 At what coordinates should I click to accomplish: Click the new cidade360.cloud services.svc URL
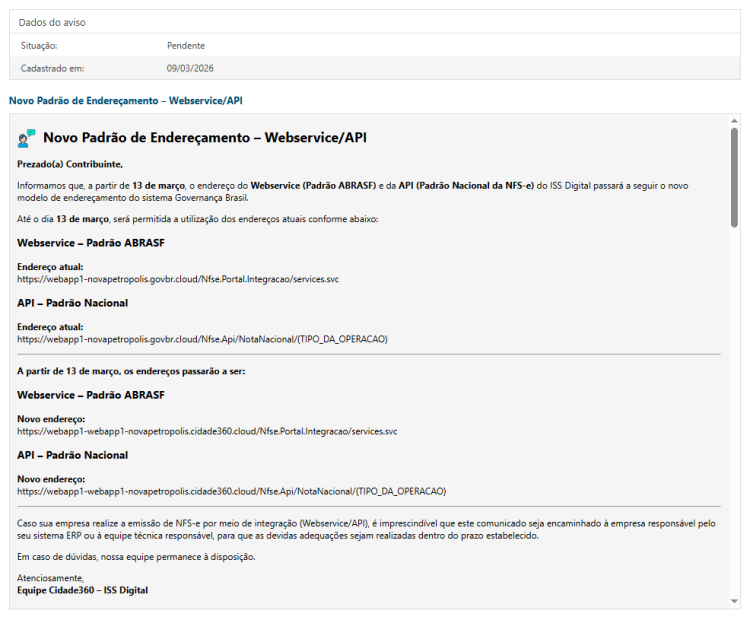[207, 432]
